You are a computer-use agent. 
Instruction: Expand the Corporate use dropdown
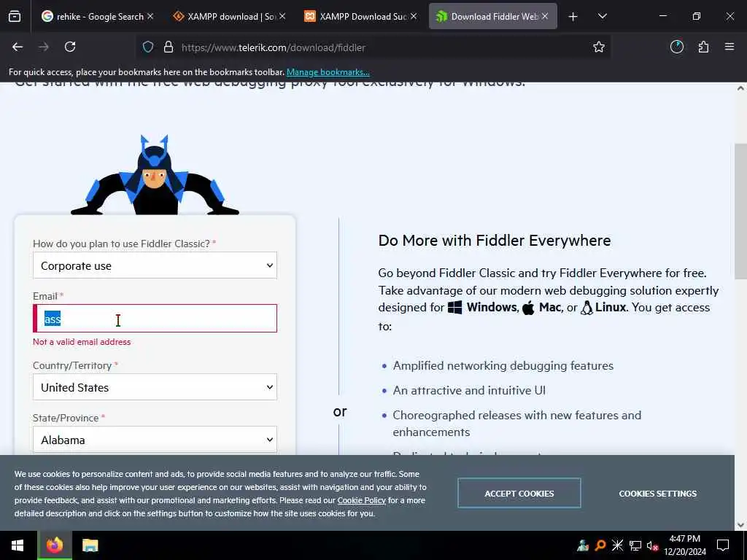(x=155, y=265)
